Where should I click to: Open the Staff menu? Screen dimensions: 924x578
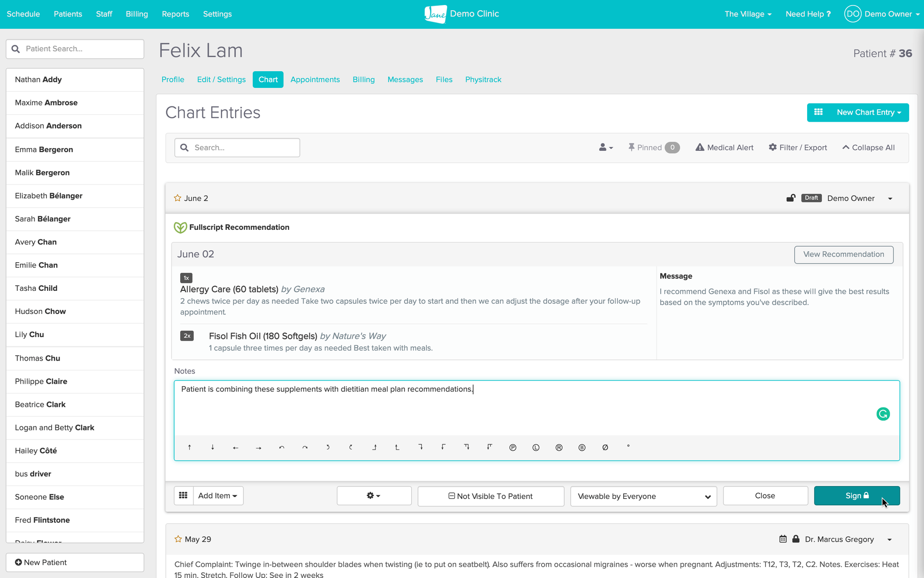[104, 14]
